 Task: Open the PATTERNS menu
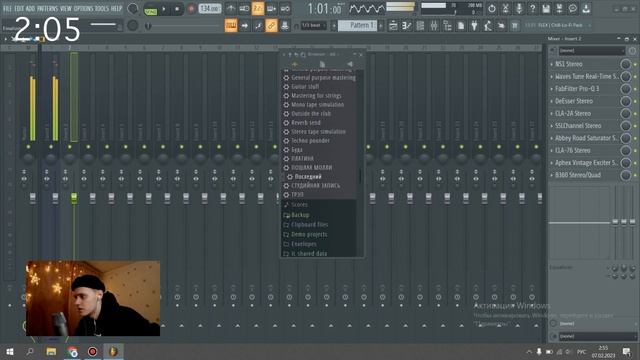point(47,8)
